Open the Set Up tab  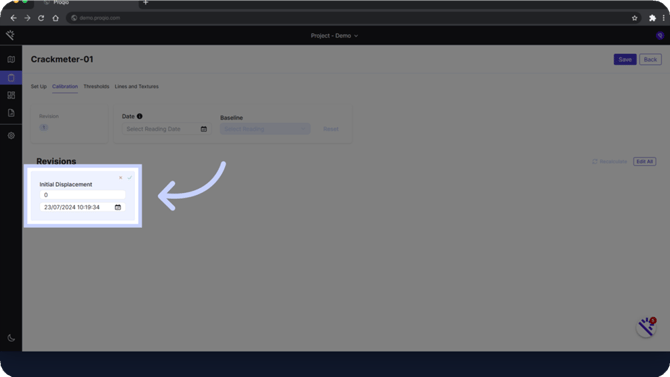click(38, 86)
